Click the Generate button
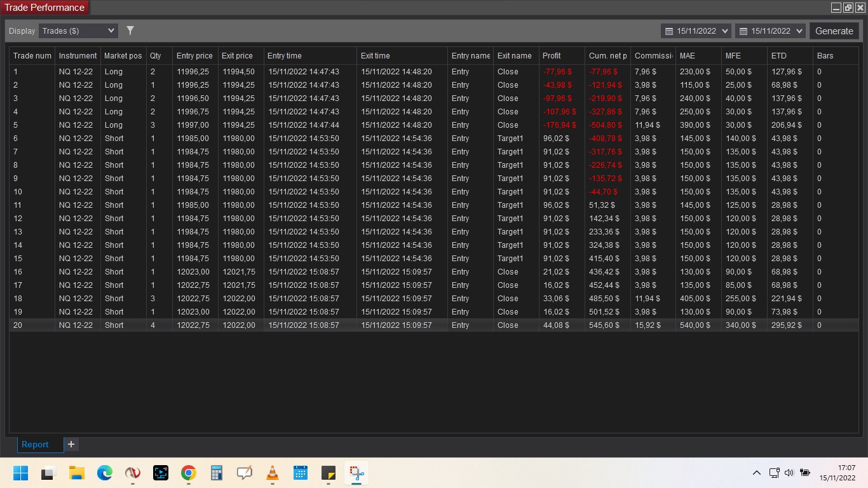This screenshot has width=868, height=488. point(834,30)
